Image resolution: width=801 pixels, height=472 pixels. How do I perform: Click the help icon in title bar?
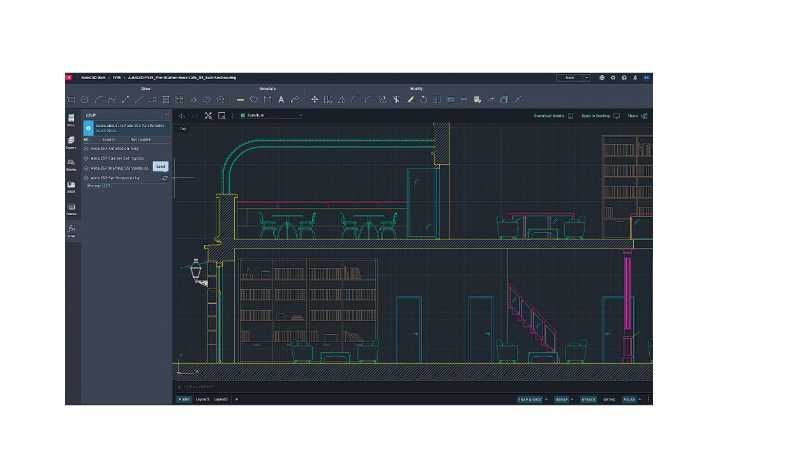[624, 78]
